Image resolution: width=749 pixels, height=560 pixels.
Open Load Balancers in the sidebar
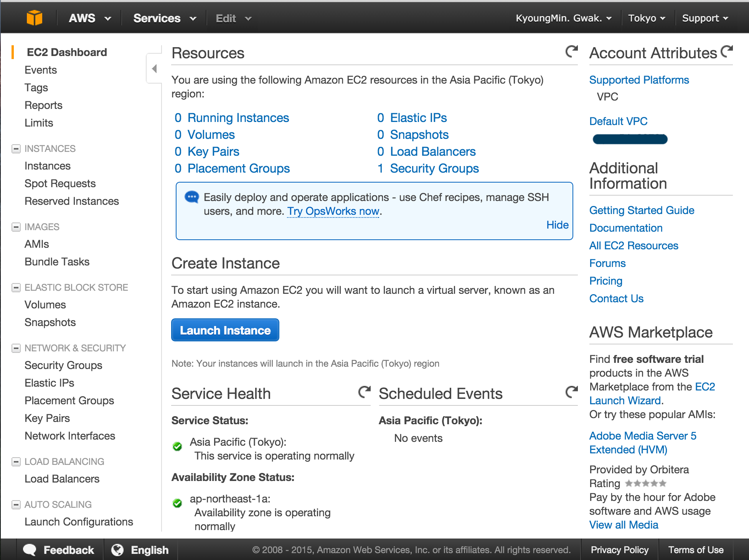coord(62,479)
